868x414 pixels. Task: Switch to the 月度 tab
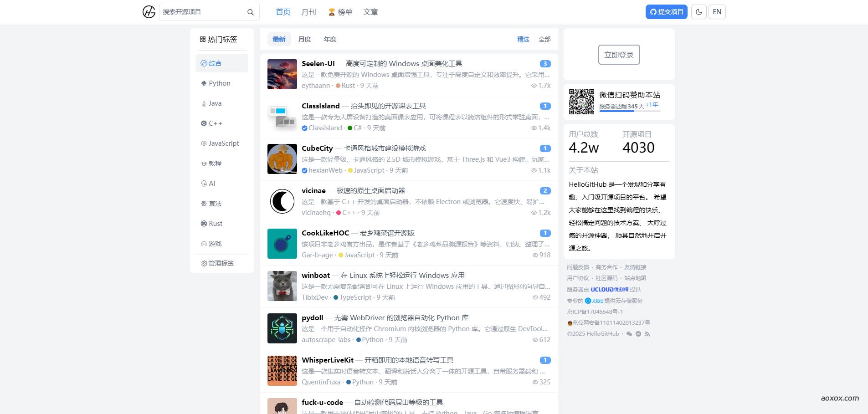[x=304, y=39]
